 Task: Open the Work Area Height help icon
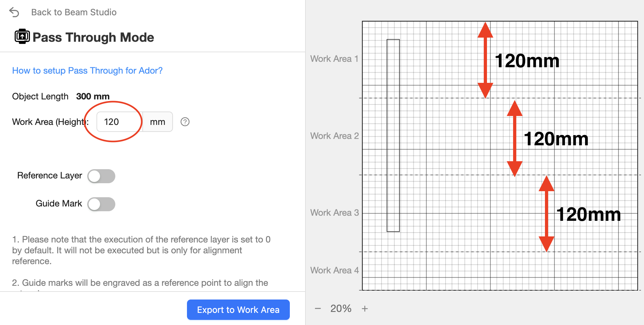pyautogui.click(x=185, y=122)
